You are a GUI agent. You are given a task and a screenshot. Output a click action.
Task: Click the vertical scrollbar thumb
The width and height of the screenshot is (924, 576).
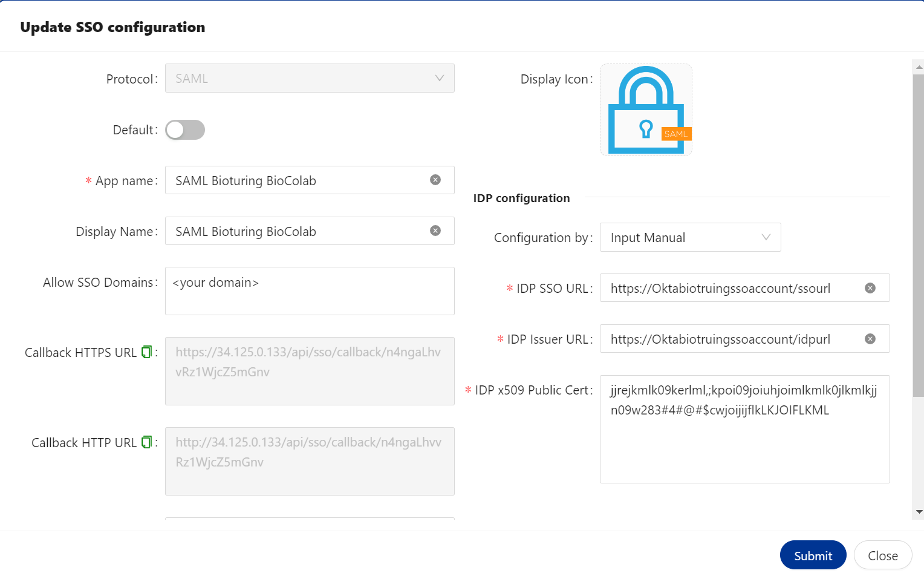[x=919, y=235]
